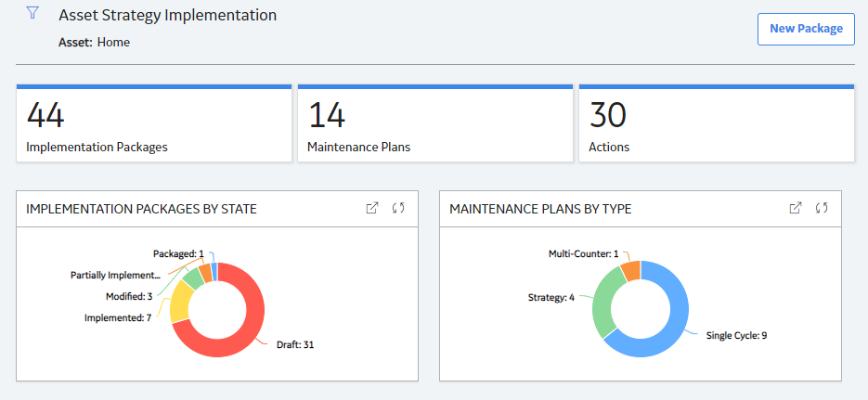Click the IMPLEMENTATION PACKAGES BY STATE heading
This screenshot has width=868, height=400.
point(142,209)
